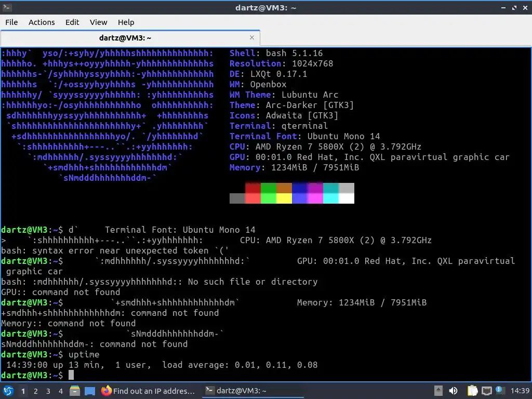Click the 'uptime' command text

(x=84, y=354)
